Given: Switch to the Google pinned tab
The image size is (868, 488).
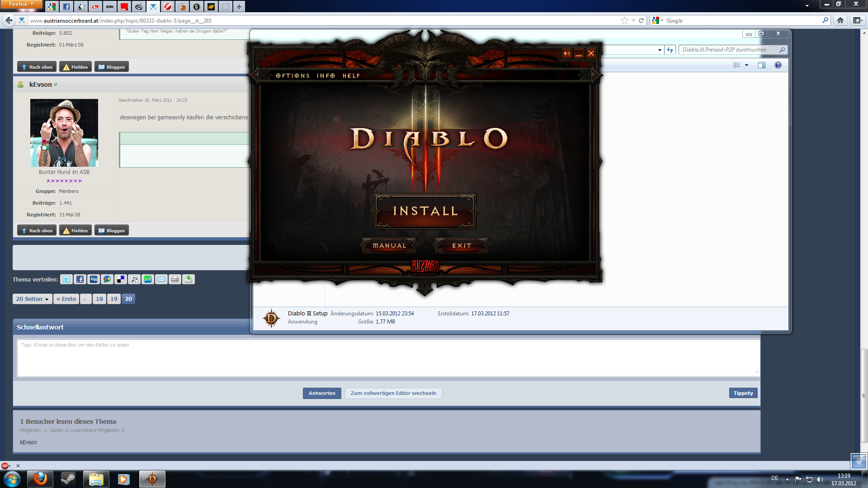Looking at the screenshot, I should click(x=52, y=6).
